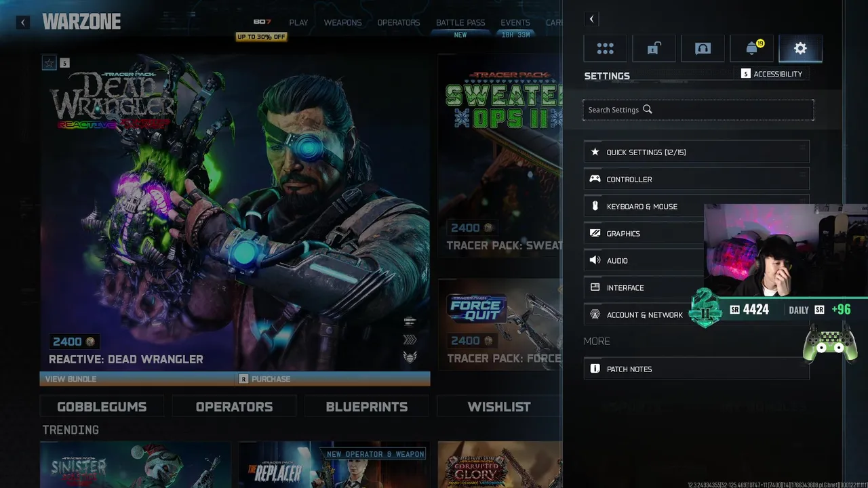Click the info icon beside Patch Notes
Viewport: 868px width, 488px height.
point(595,369)
